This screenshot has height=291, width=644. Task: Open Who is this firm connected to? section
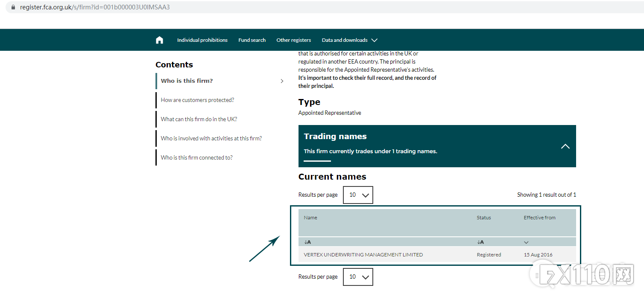click(197, 158)
